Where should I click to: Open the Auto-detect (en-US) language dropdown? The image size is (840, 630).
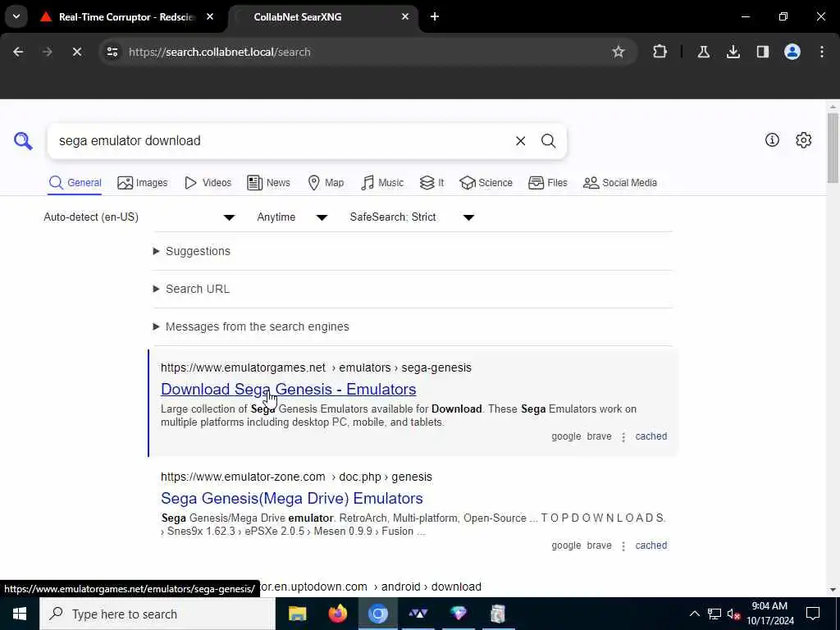click(139, 217)
